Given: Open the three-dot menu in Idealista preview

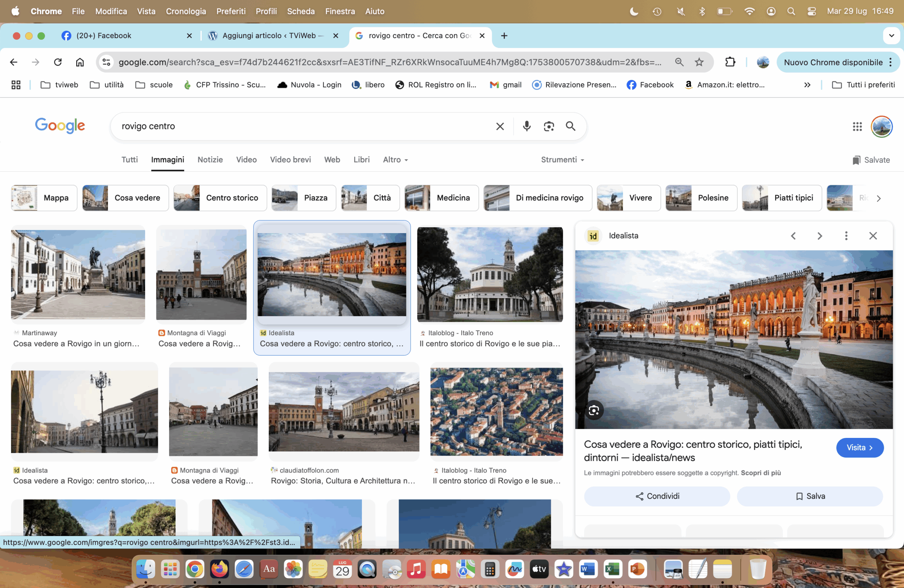Looking at the screenshot, I should pyautogui.click(x=846, y=236).
